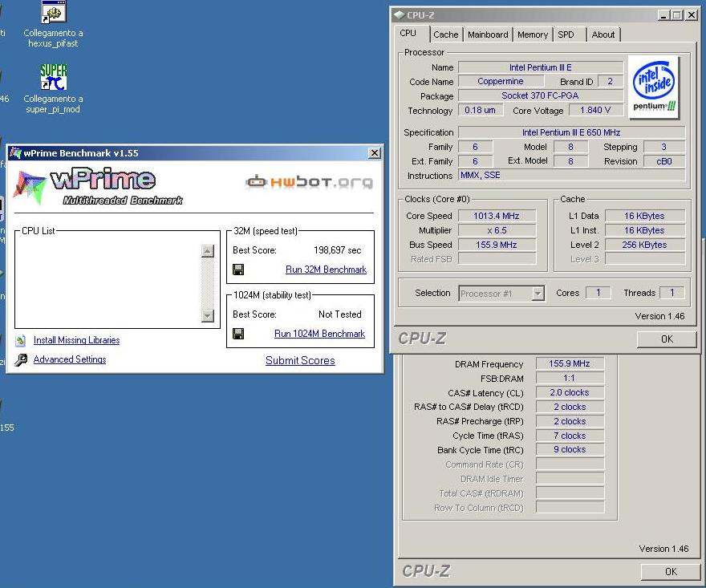Image resolution: width=706 pixels, height=588 pixels.
Task: Click the Core Speed value '1013.4 MHz'
Action: click(x=497, y=216)
